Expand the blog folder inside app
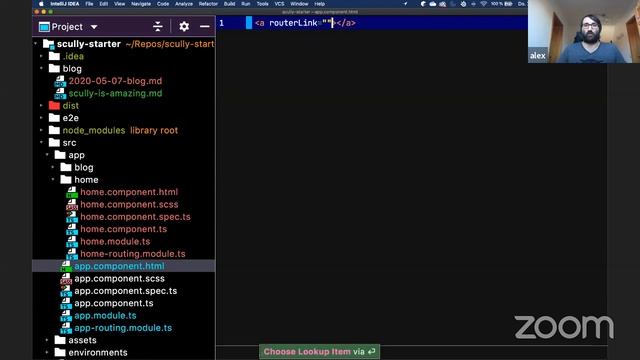Viewport: 640px width, 360px height. [x=53, y=167]
